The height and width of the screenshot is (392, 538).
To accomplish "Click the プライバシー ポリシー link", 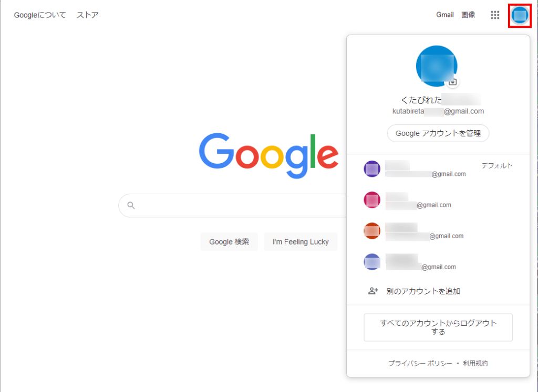I will 420,363.
